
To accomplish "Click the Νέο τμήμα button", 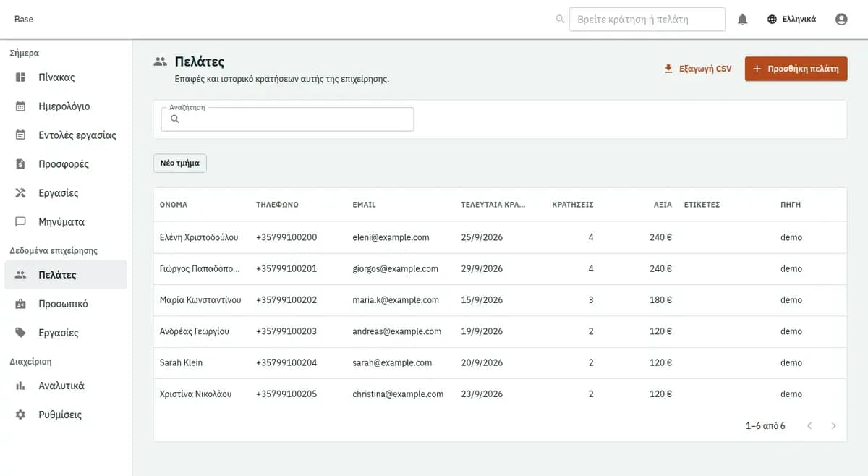I will point(180,163).
